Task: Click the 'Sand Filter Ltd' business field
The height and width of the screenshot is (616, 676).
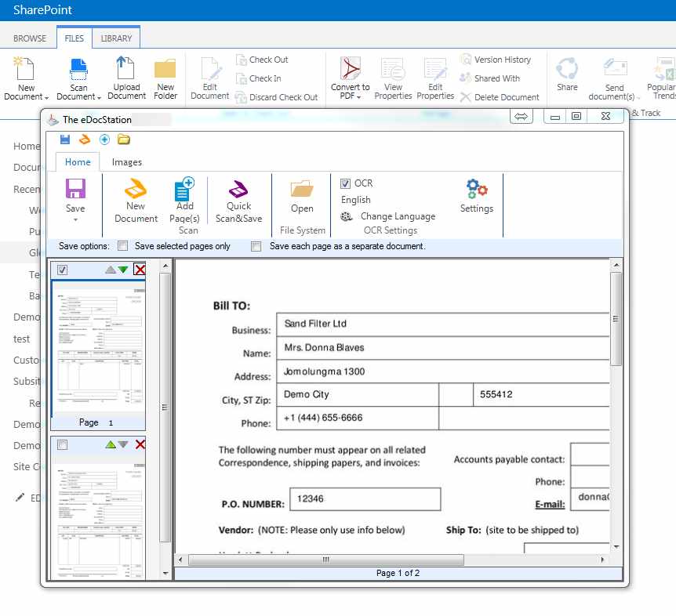Action: (x=443, y=324)
